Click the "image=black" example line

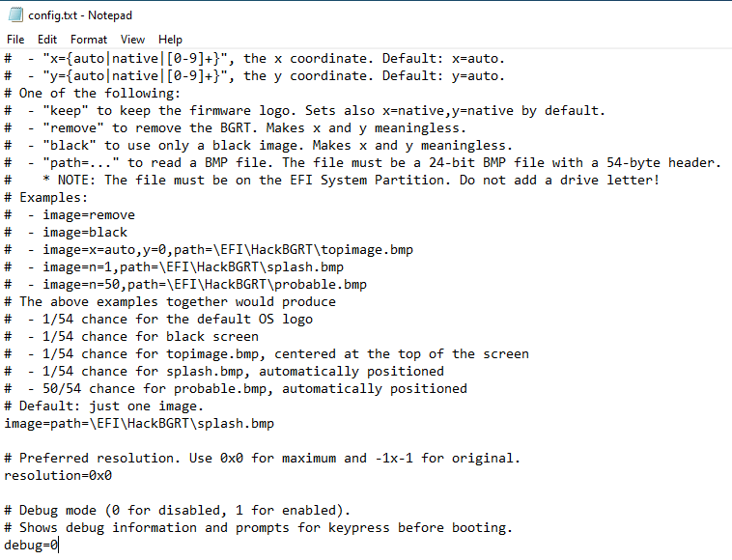(84, 232)
